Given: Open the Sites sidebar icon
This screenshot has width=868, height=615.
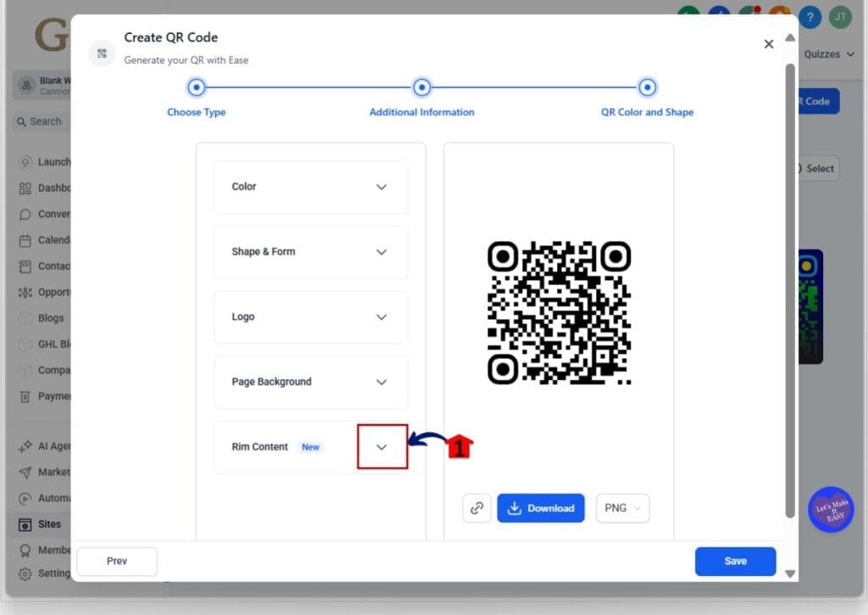Looking at the screenshot, I should (x=25, y=524).
